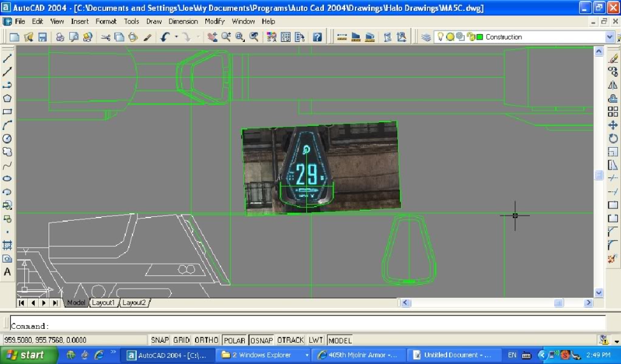621x364 pixels.
Task: Toggle Construction layer freeze sun icon
Action: 450,37
